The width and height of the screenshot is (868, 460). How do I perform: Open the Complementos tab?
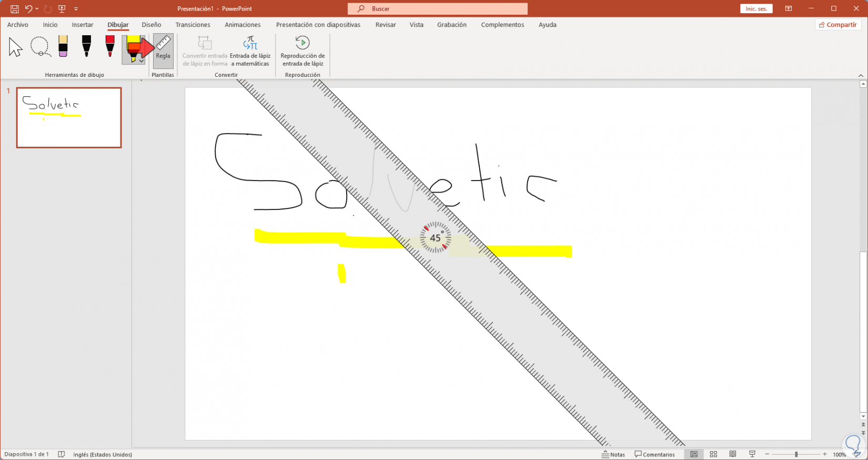click(x=502, y=25)
